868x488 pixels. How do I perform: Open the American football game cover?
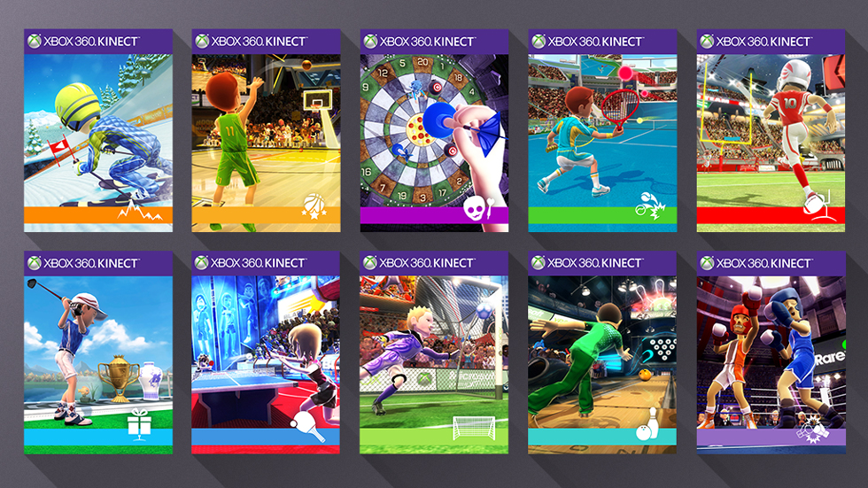click(771, 130)
